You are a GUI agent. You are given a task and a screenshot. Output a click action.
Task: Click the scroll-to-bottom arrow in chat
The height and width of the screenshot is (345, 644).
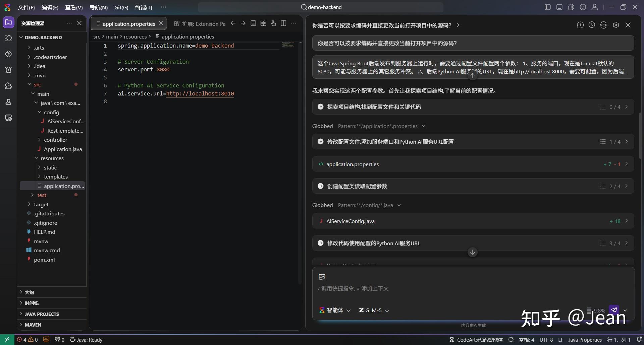[x=473, y=252]
